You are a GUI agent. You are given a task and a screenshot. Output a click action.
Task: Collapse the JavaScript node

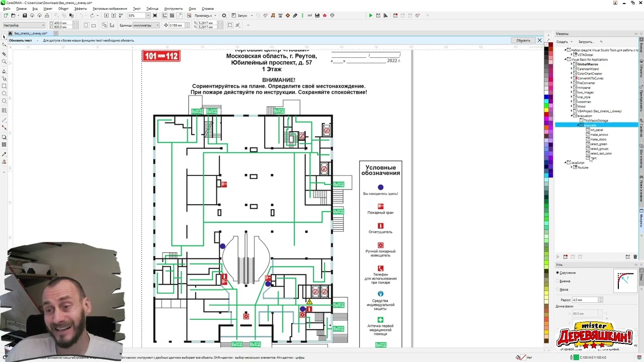point(565,162)
